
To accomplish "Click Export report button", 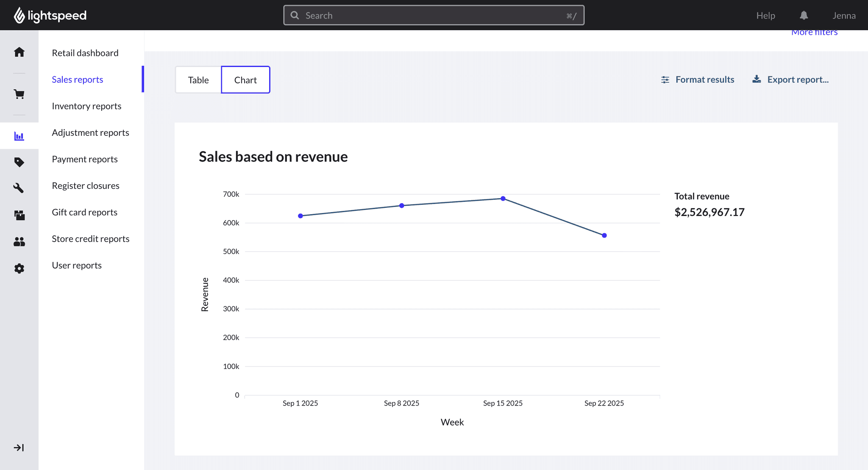I will coord(790,80).
